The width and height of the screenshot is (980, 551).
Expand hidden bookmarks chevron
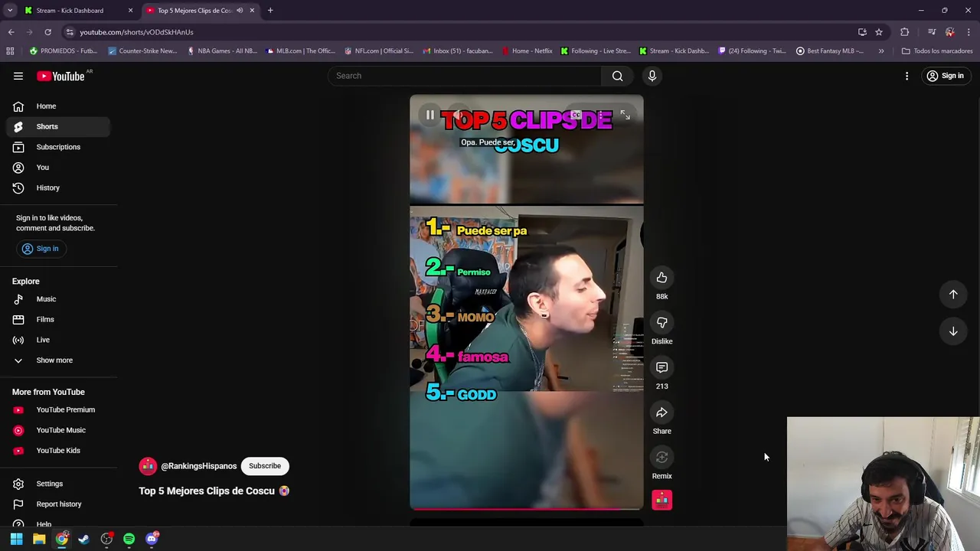point(881,51)
